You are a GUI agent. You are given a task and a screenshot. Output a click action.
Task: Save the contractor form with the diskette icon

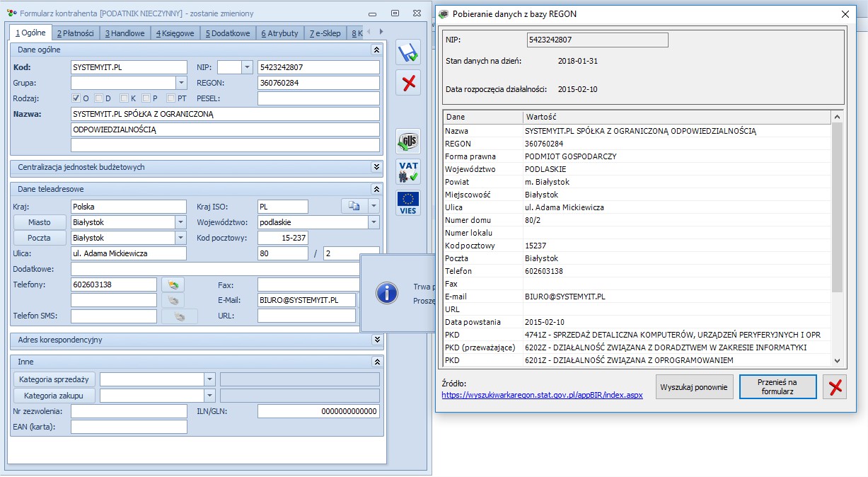click(408, 52)
